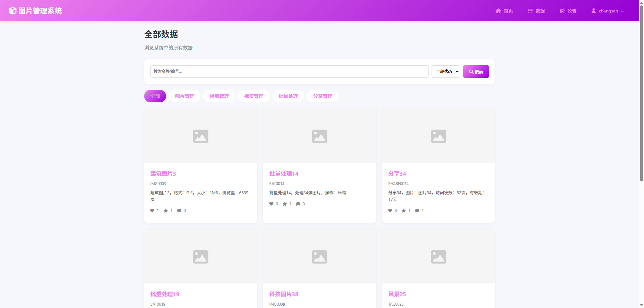Click the code IMG0038

(x=277, y=304)
